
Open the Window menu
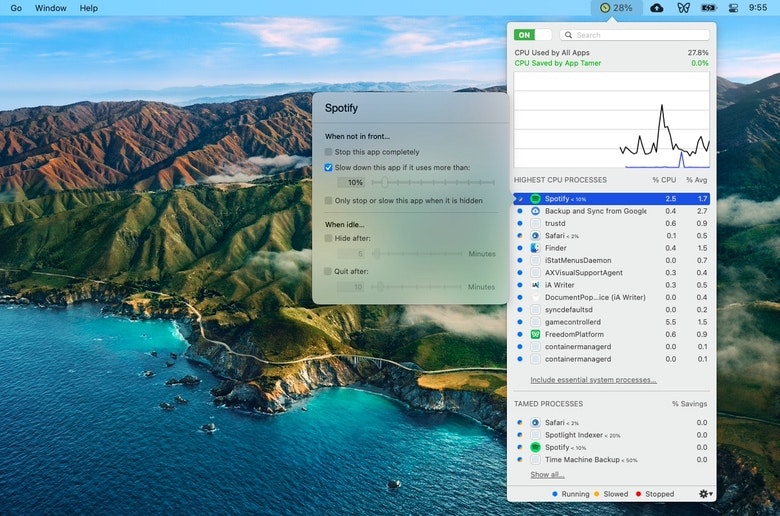pos(51,8)
